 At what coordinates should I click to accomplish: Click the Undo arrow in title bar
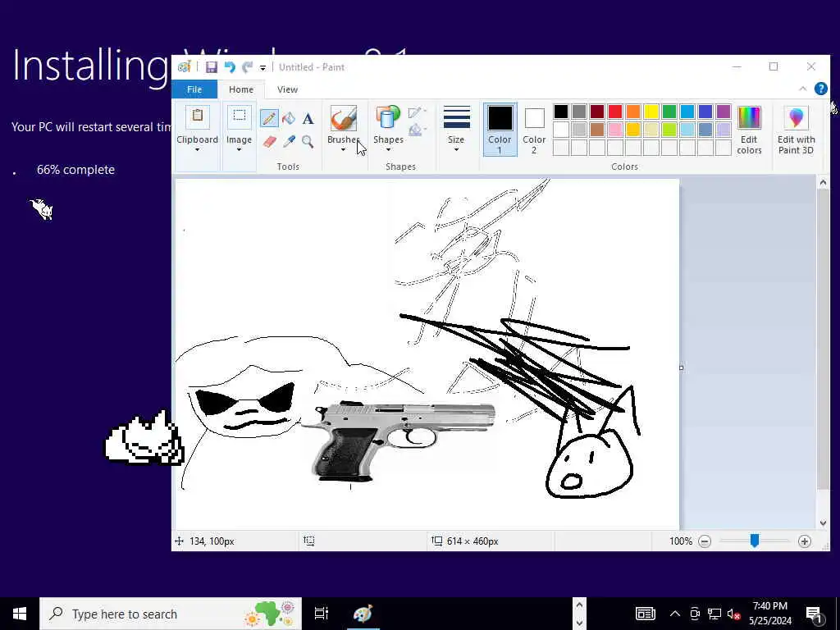pyautogui.click(x=230, y=67)
